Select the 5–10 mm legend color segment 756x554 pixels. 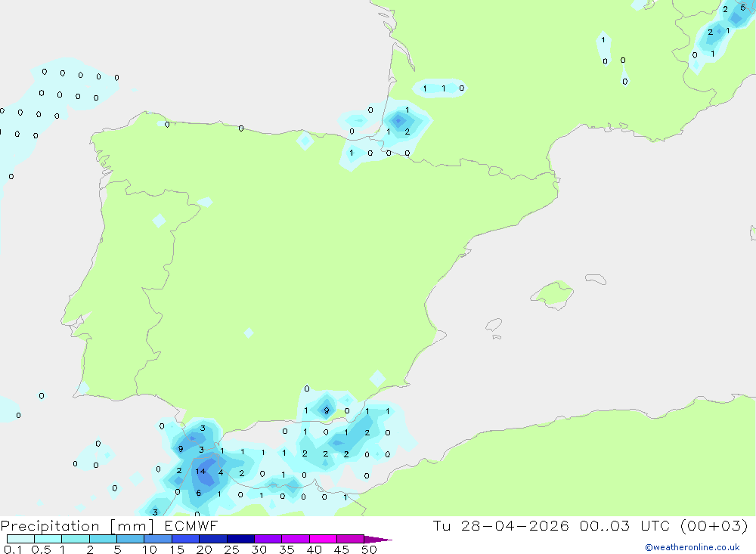point(131,539)
